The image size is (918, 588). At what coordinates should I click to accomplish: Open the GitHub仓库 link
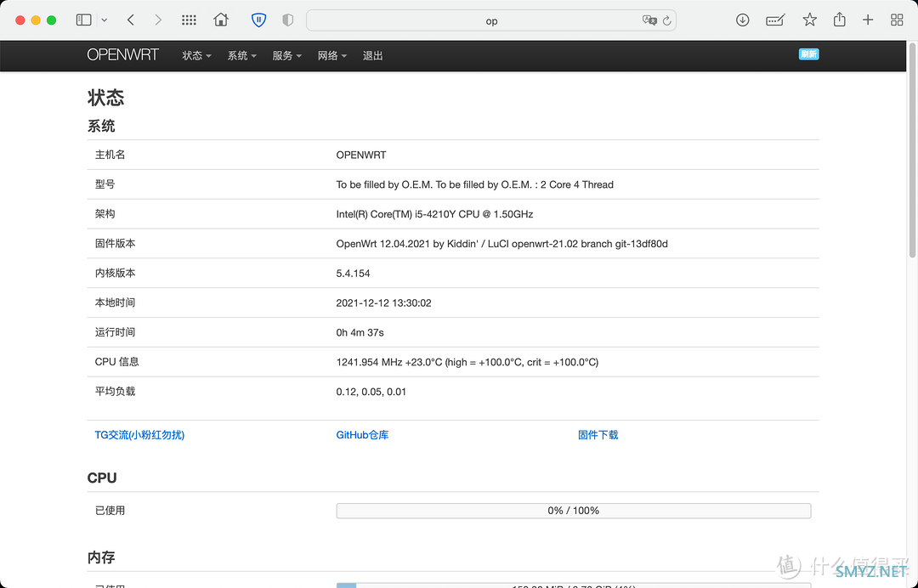coord(362,434)
